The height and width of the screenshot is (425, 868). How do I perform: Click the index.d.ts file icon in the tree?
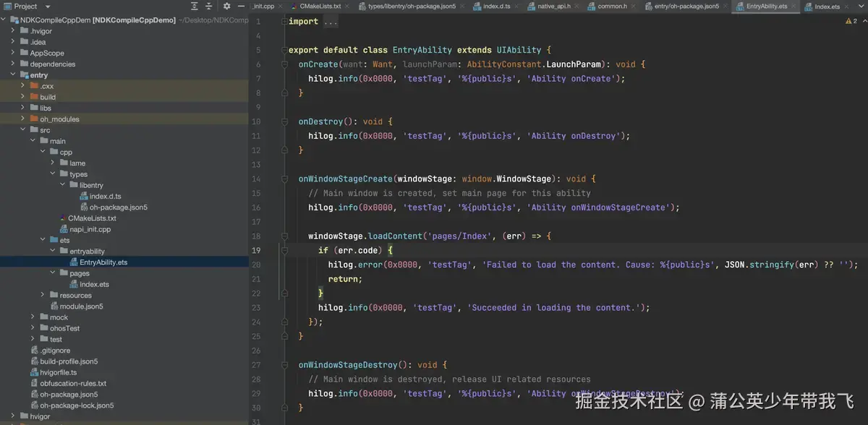(83, 196)
